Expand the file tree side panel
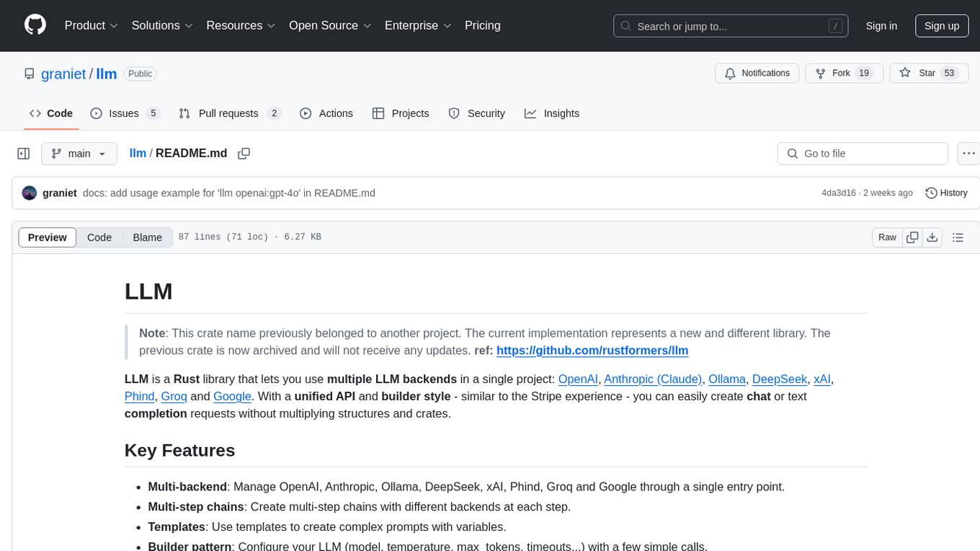 coord(24,154)
